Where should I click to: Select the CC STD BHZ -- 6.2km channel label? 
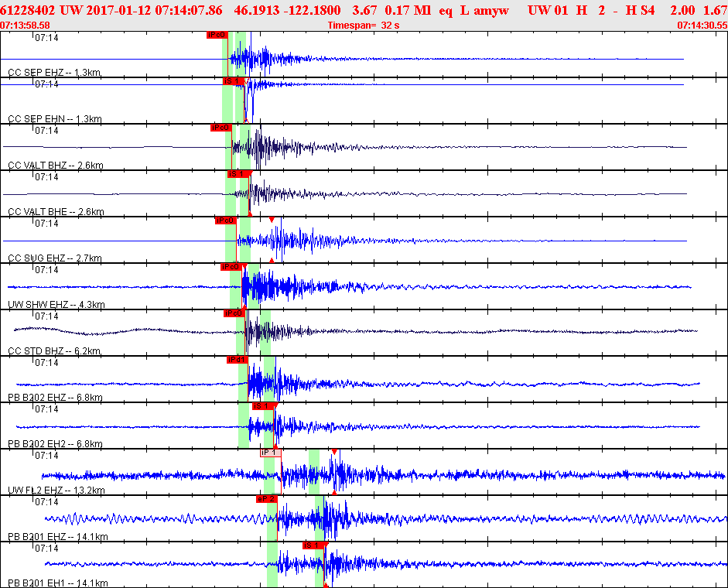click(54, 351)
